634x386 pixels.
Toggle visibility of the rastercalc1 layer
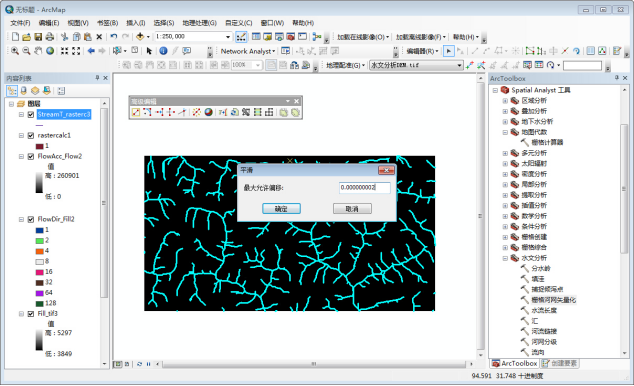tap(31, 135)
